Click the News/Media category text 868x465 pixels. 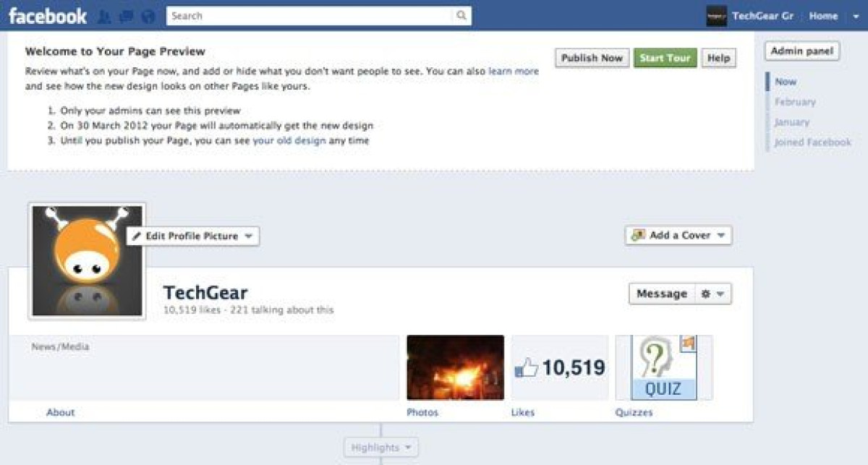pyautogui.click(x=60, y=347)
